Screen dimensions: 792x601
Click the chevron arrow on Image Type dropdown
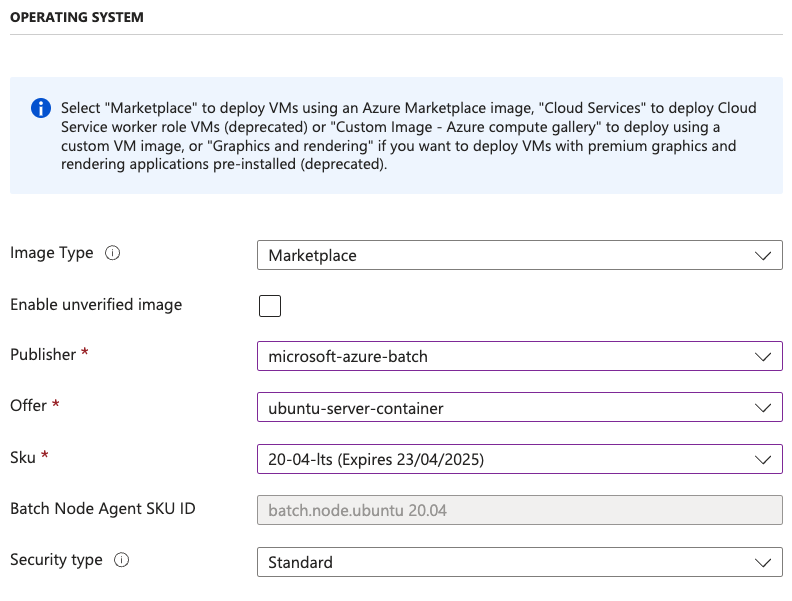763,256
